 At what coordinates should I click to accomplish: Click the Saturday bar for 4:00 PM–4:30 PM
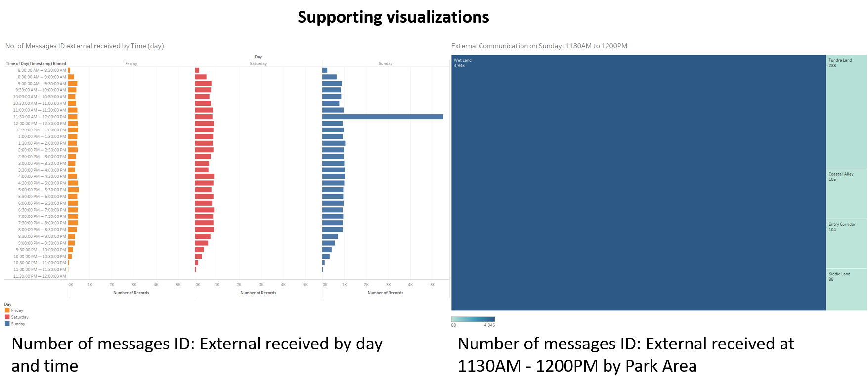click(x=205, y=176)
